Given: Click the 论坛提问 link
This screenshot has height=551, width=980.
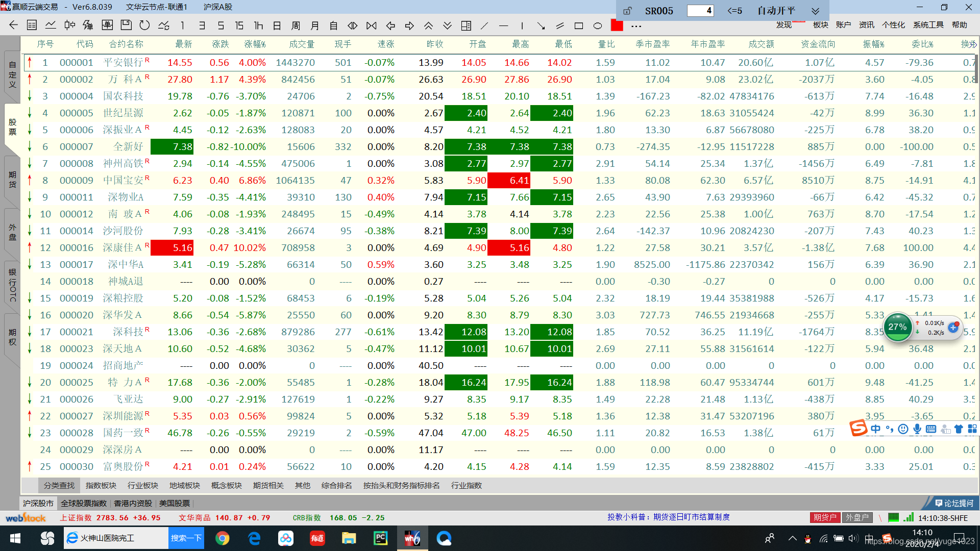Looking at the screenshot, I should (953, 503).
